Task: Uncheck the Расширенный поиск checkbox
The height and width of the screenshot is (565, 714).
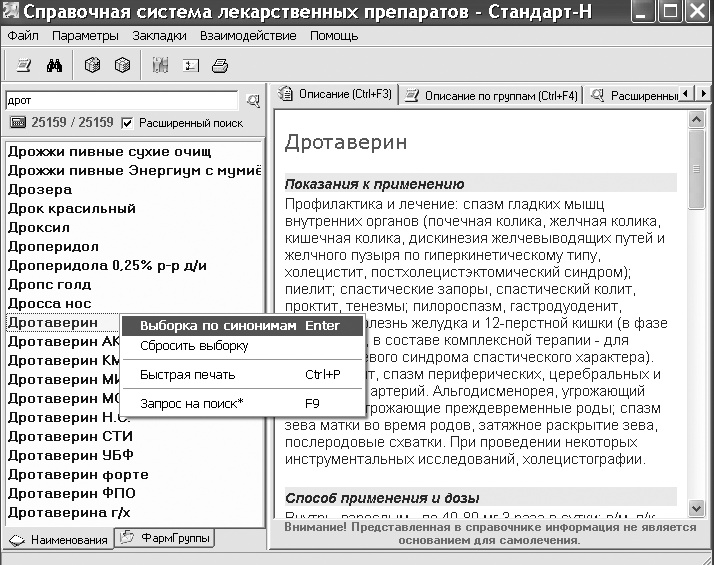Action: point(127,123)
